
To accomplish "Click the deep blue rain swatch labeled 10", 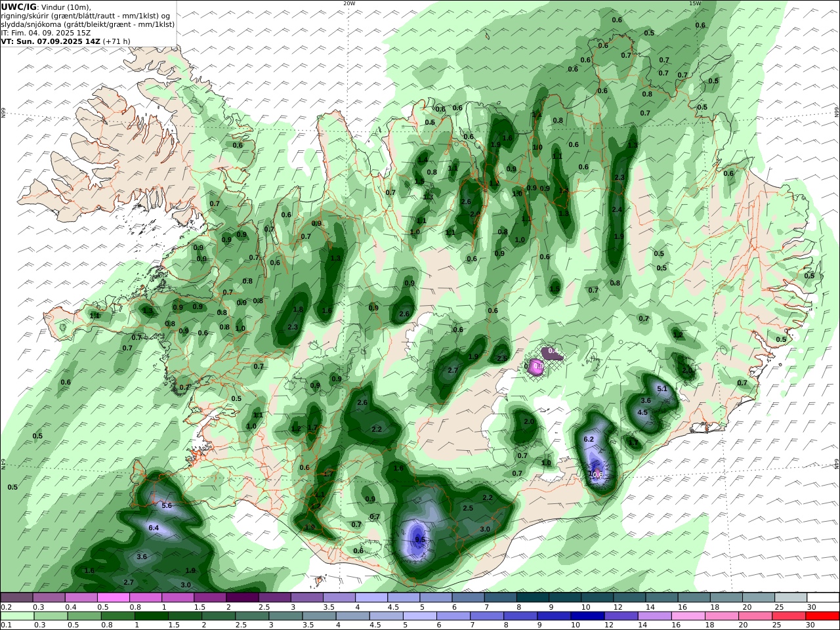I will 587,616.
